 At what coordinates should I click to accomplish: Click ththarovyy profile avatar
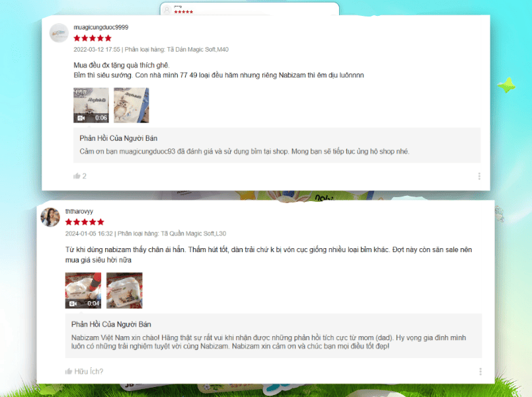(x=50, y=217)
